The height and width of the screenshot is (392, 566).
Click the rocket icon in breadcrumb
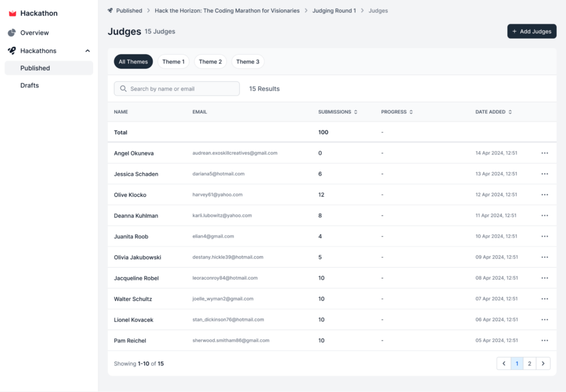click(x=110, y=11)
